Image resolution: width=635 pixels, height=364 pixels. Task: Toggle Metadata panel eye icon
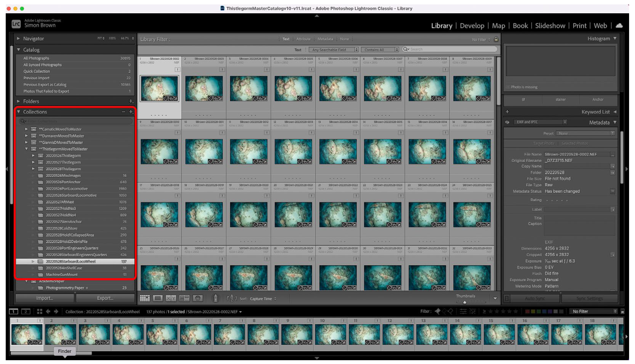[x=507, y=122]
